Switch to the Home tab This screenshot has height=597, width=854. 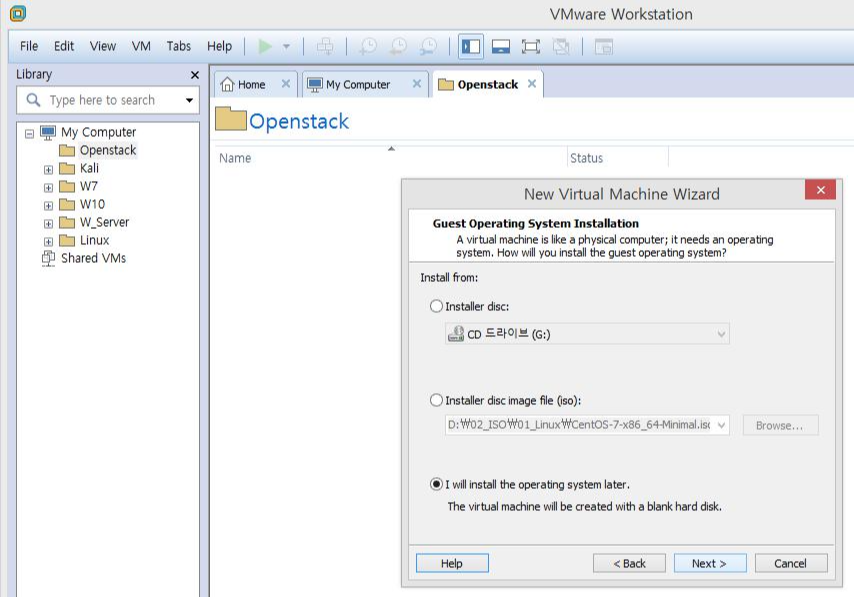point(255,84)
